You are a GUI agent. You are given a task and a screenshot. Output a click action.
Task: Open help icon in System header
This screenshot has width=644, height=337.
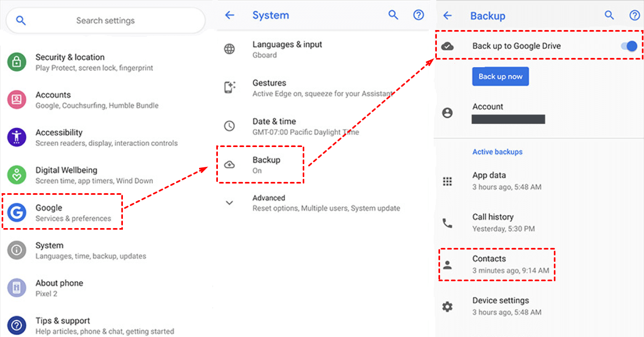[419, 16]
